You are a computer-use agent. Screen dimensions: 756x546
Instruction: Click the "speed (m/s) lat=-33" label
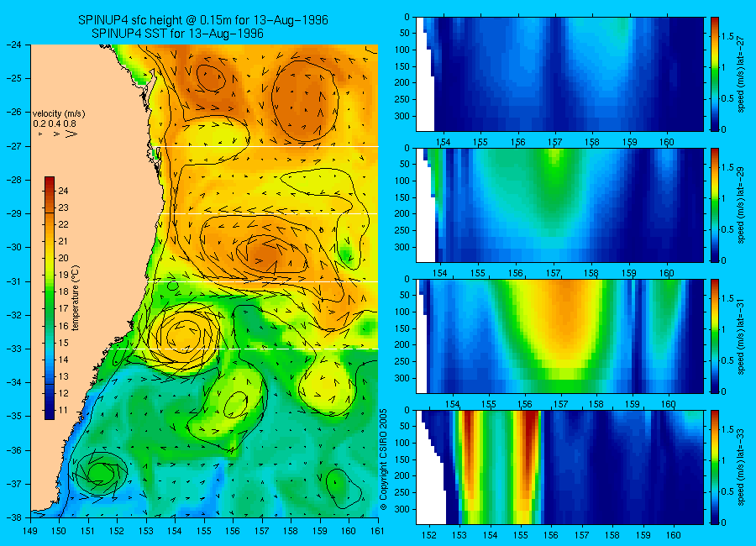pos(742,467)
